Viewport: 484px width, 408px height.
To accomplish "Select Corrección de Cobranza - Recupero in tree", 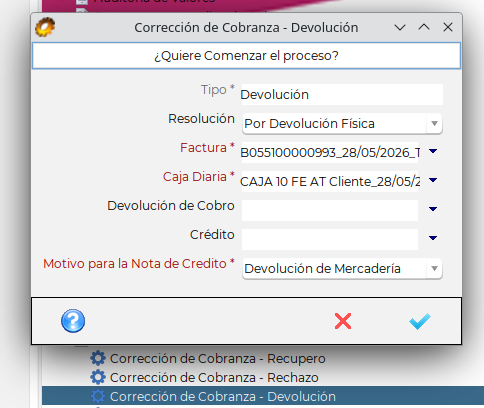I will point(218,358).
